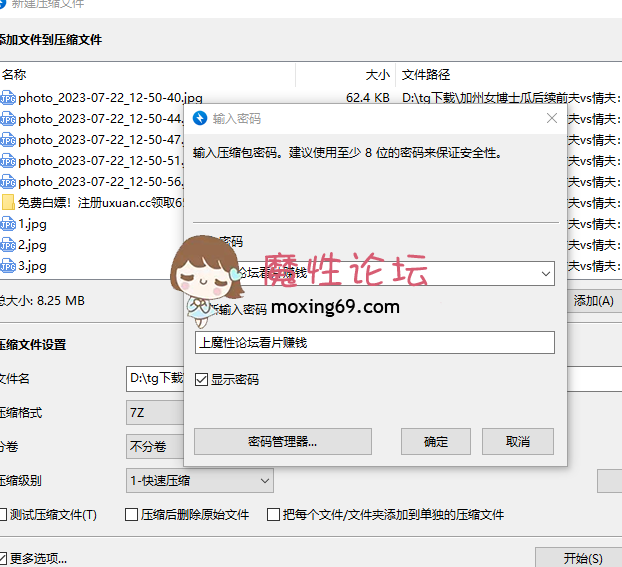Viewport: 622px width, 567px height.
Task: Check 把每个文件/文件夹添加到单独的压缩文件 option
Action: coord(273,515)
